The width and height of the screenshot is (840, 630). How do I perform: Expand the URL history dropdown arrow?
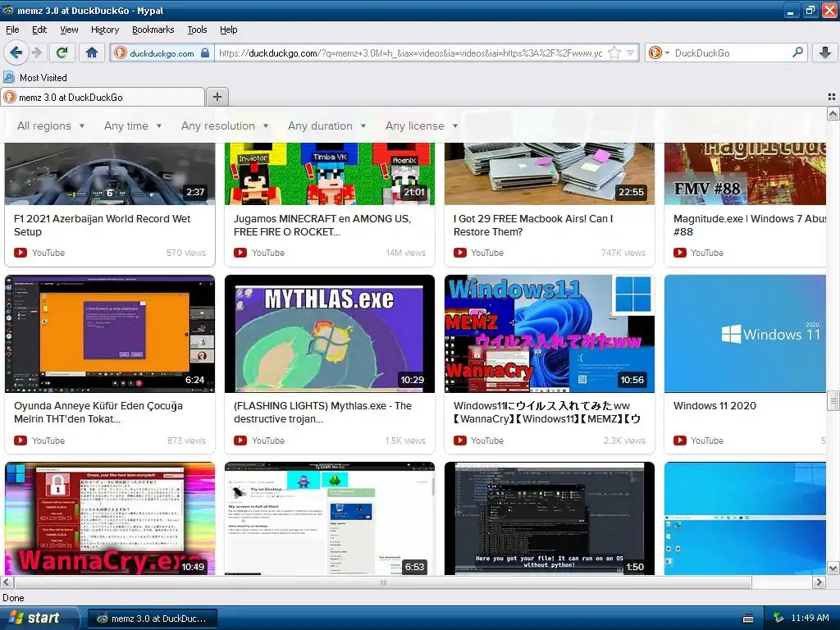[631, 52]
